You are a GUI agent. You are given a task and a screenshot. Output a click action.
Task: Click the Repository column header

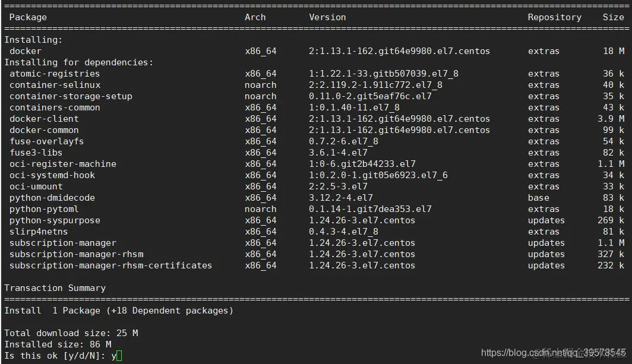(554, 17)
